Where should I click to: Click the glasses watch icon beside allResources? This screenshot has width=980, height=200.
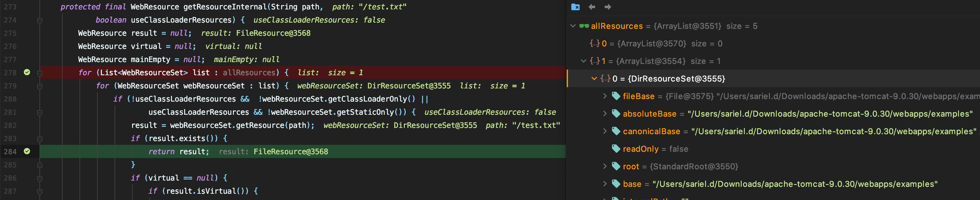584,26
